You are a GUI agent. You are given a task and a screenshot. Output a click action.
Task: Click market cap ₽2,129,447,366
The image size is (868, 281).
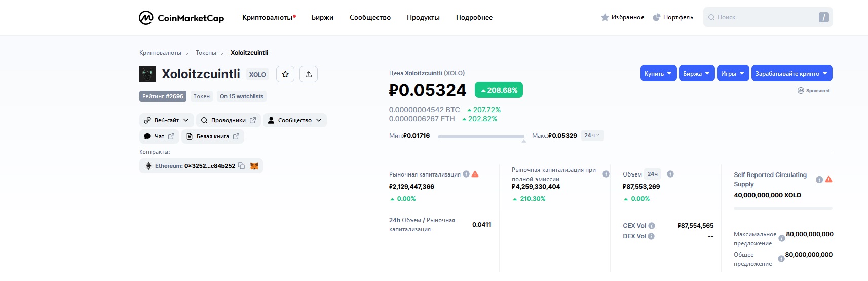pos(411,187)
